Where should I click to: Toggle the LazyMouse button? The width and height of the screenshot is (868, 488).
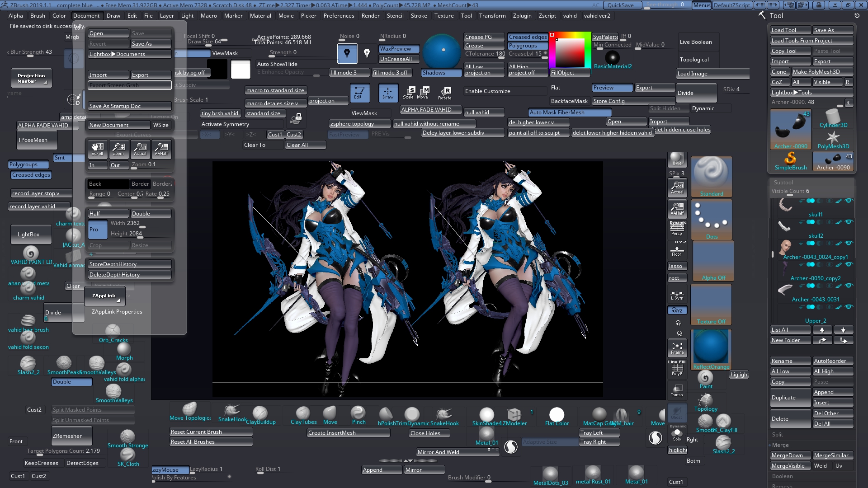[x=170, y=470]
